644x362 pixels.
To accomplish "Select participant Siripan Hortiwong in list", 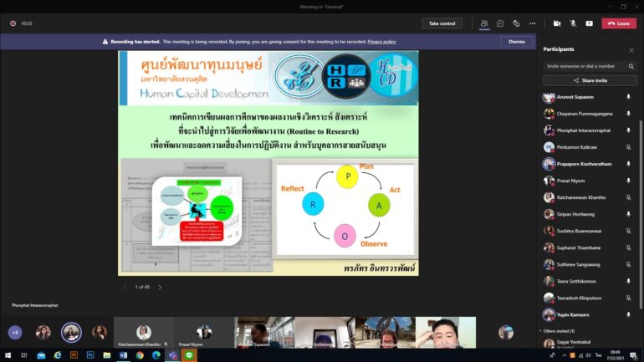I will pos(589,214).
